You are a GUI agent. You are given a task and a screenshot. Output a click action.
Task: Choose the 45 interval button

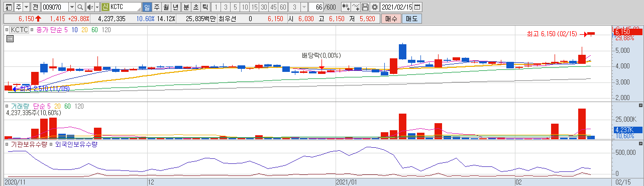point(273,7)
